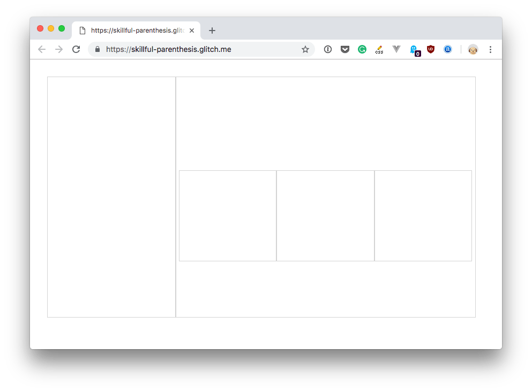Open the Ghostery extension with the 0 badge

[x=415, y=51]
